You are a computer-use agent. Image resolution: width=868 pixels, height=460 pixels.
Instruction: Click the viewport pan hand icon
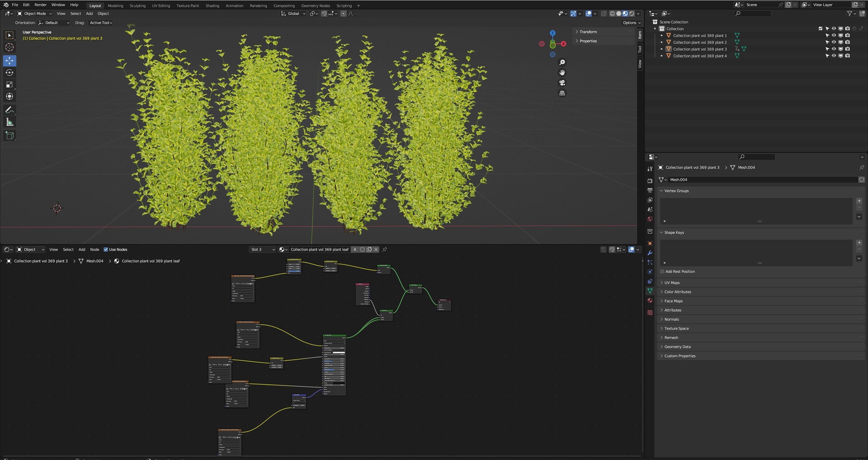562,72
